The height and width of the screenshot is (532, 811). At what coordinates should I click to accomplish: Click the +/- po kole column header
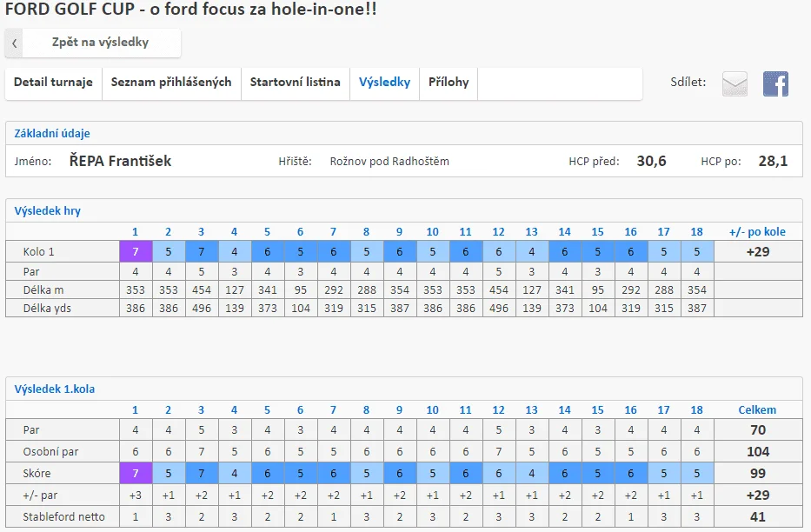[x=757, y=231]
